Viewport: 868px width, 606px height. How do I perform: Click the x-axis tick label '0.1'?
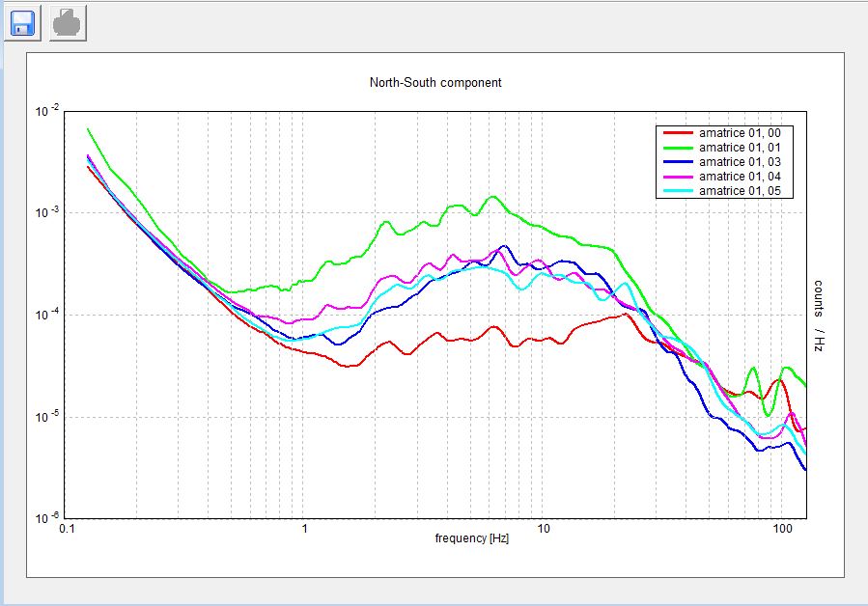click(67, 530)
